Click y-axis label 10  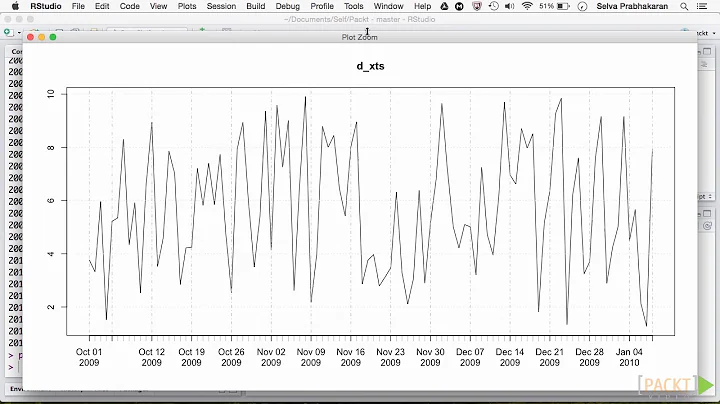click(51, 94)
